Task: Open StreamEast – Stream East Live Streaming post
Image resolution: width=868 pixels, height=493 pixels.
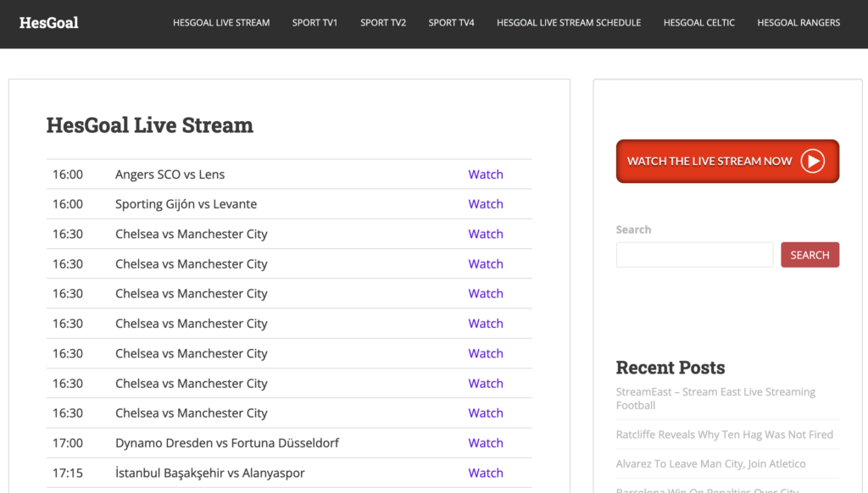Action: (x=715, y=398)
